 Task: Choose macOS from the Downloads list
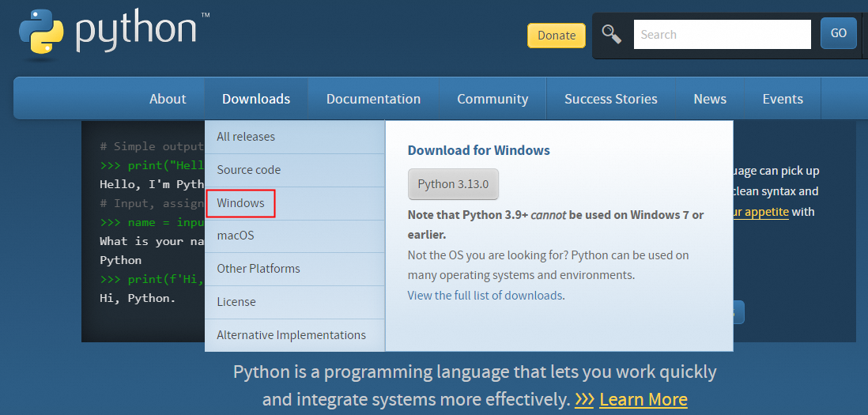click(236, 236)
